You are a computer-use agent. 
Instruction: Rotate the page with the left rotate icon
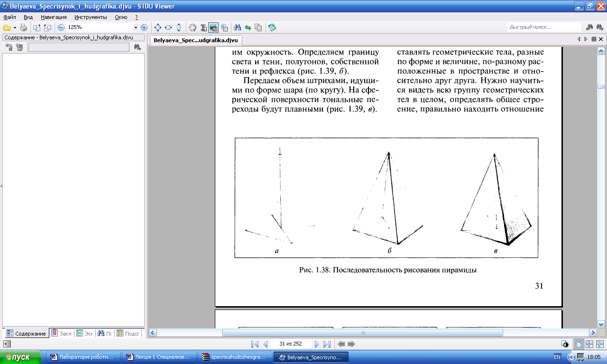[37, 27]
